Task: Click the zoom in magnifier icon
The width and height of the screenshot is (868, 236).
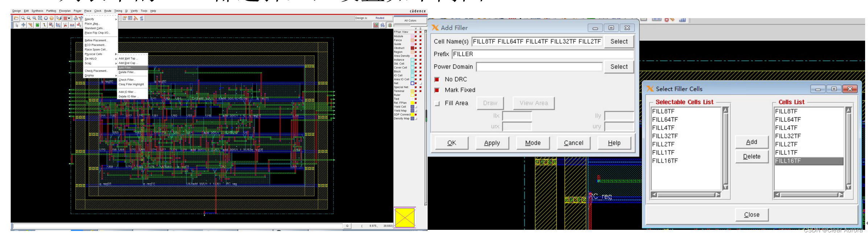Action: [23, 18]
